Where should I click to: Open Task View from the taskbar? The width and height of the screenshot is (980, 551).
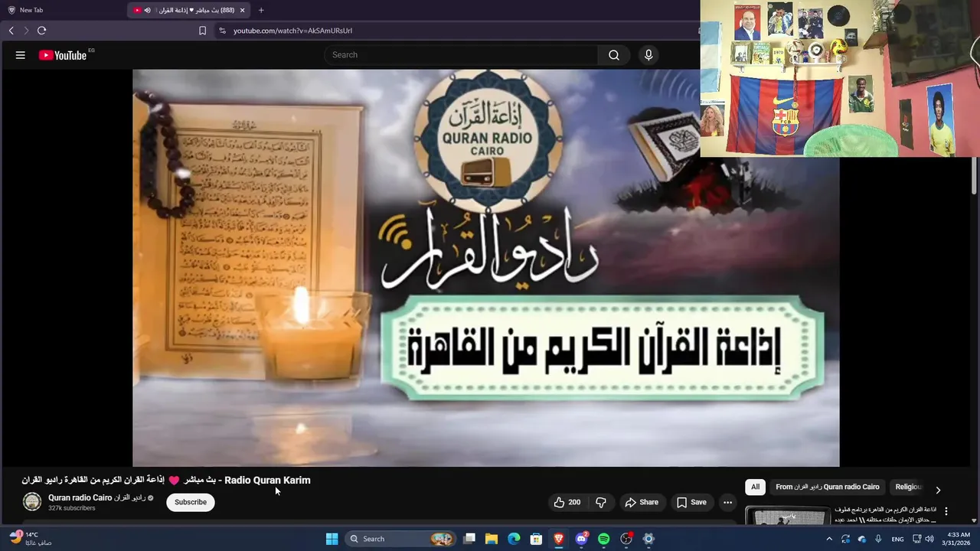tap(469, 539)
